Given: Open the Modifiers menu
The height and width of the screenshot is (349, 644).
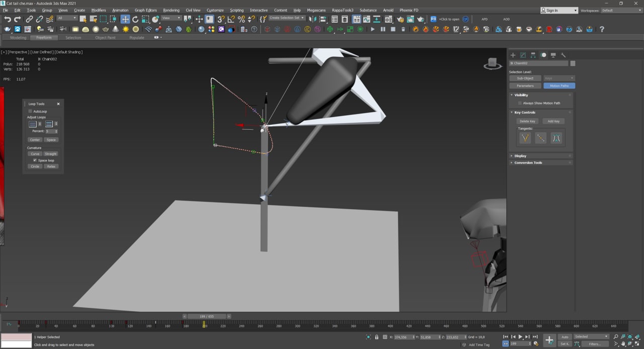Looking at the screenshot, I should [99, 10].
